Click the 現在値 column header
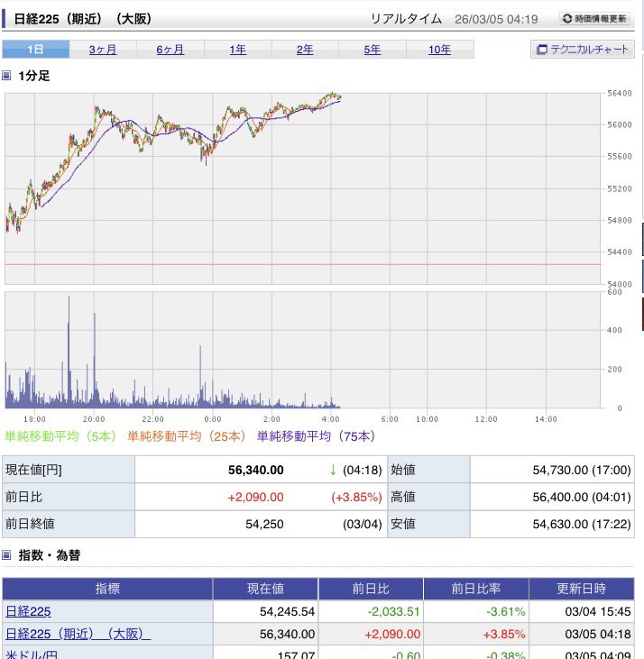644x659 pixels. coord(266,589)
